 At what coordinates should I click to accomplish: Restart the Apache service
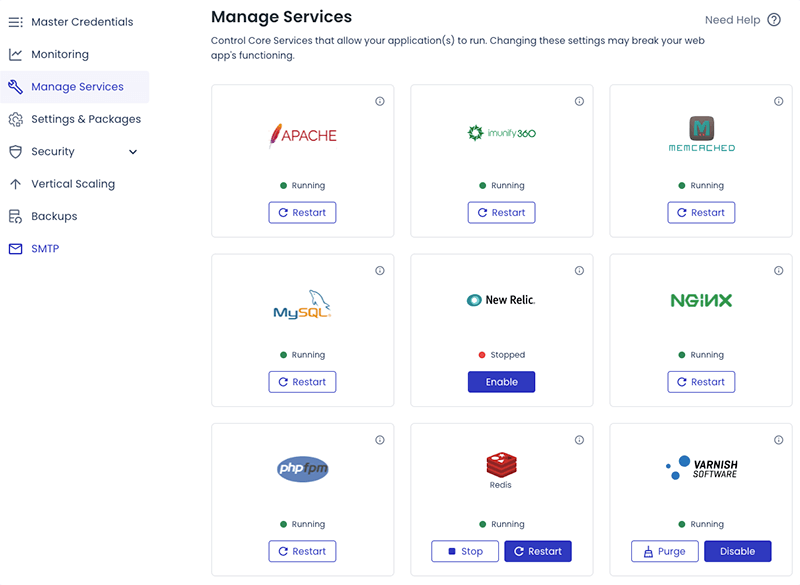coord(303,213)
